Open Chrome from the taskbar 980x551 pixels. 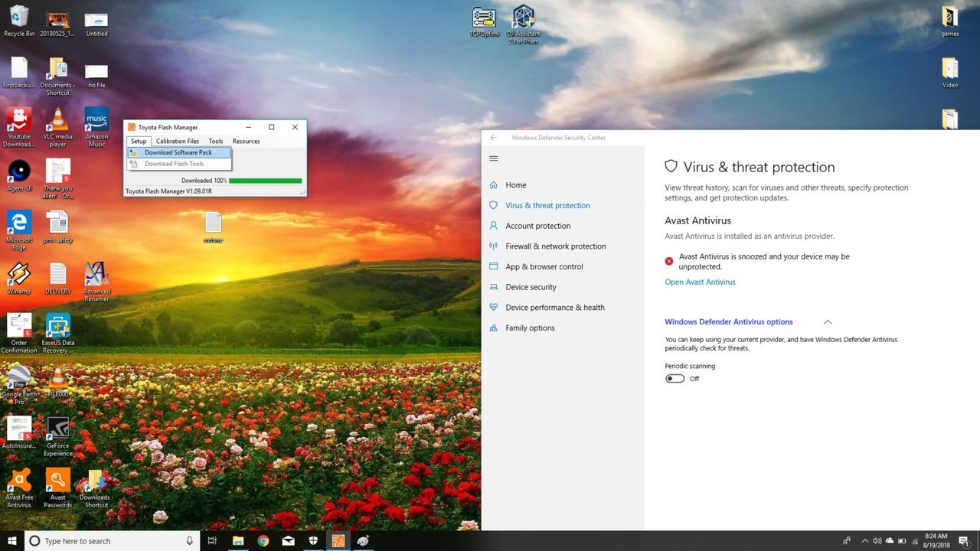pos(263,541)
